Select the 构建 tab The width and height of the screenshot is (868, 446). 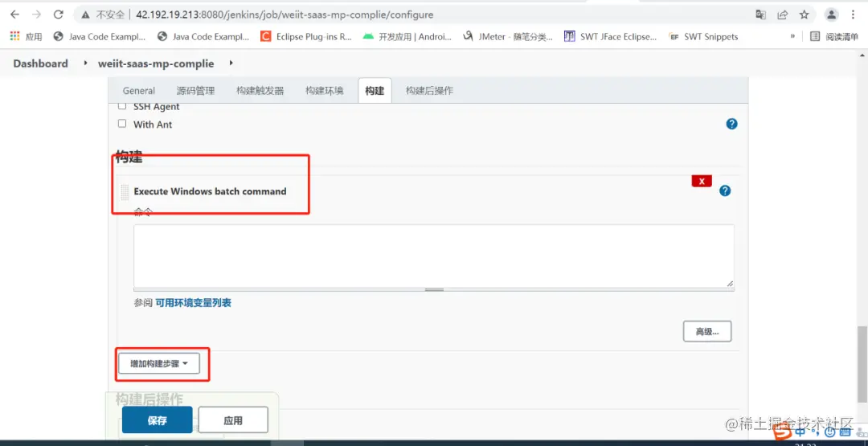pyautogui.click(x=375, y=91)
